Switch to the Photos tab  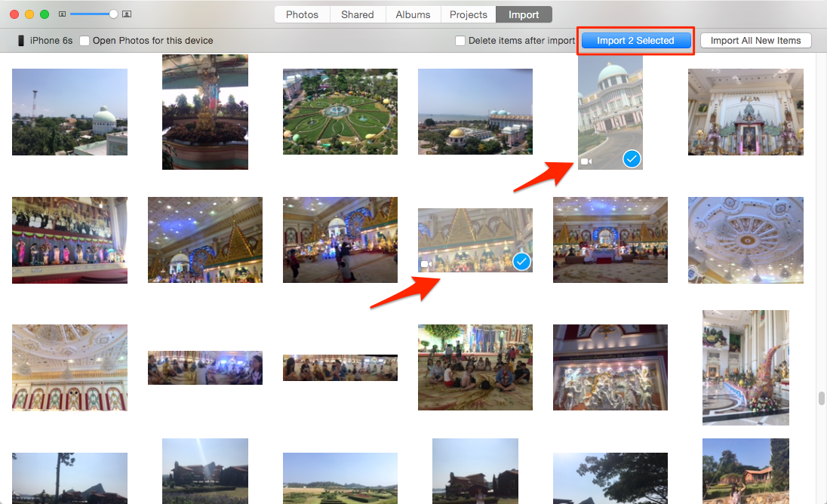click(303, 15)
